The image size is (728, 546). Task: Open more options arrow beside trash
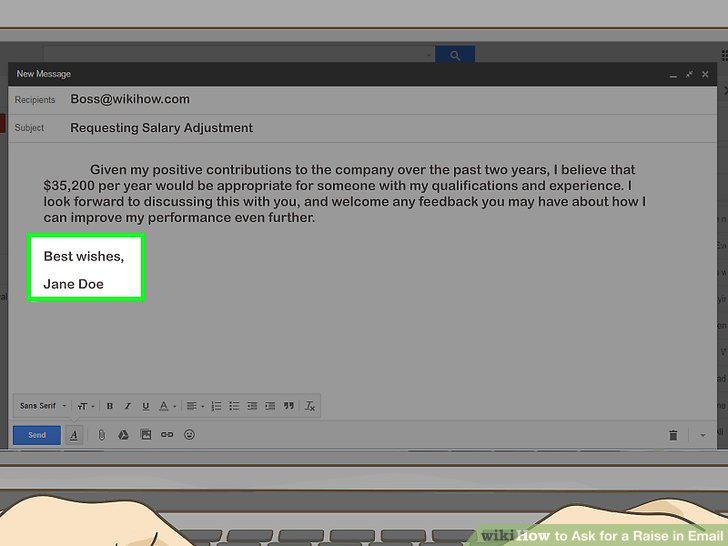click(703, 436)
